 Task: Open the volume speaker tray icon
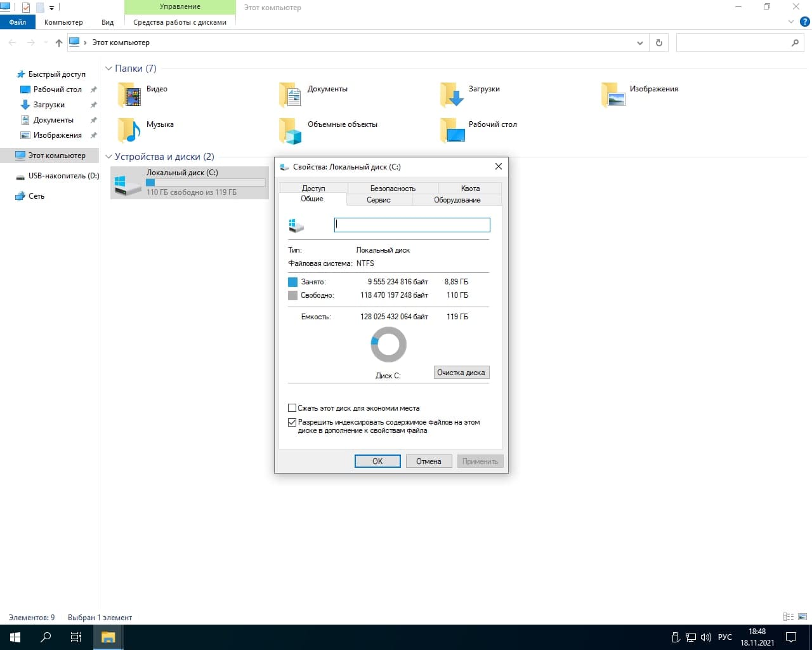tap(705, 637)
